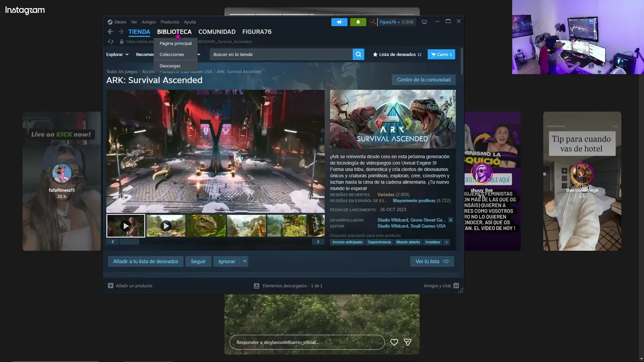Viewport: 644px width, 362px height.
Task: Open the Variadas recent reviews link
Action: point(386,195)
